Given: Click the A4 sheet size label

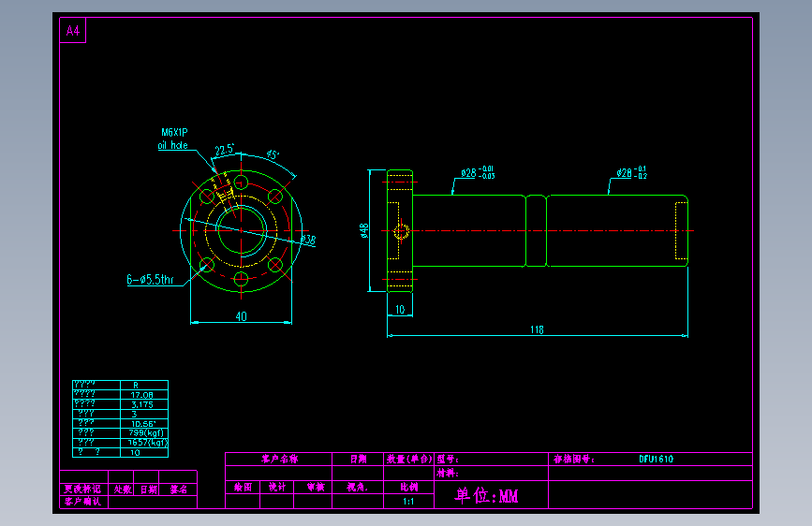Looking at the screenshot, I should pos(73,31).
